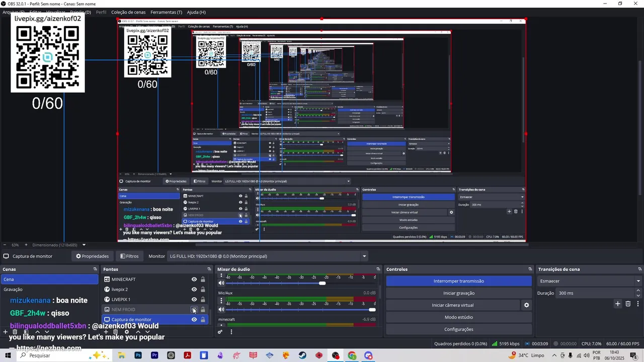This screenshot has width=644, height=362.
Task: Remove the scene transition with the trash icon
Action: pos(628,304)
